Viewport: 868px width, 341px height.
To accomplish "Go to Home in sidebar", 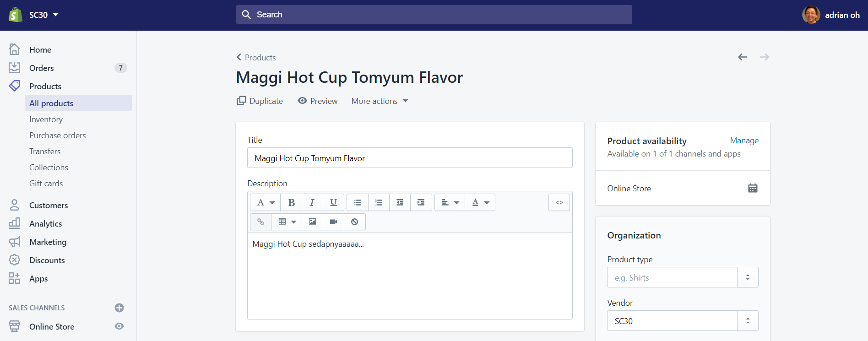I will pyautogui.click(x=40, y=49).
